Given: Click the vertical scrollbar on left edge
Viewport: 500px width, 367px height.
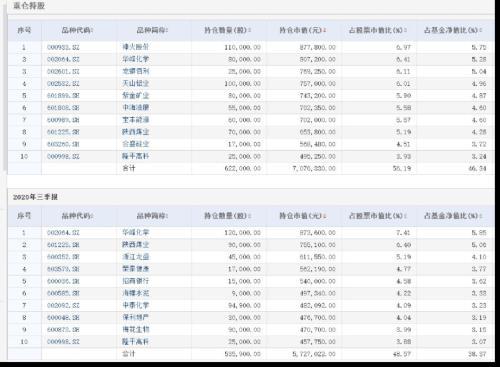Looking at the screenshot, I should click(4, 90).
